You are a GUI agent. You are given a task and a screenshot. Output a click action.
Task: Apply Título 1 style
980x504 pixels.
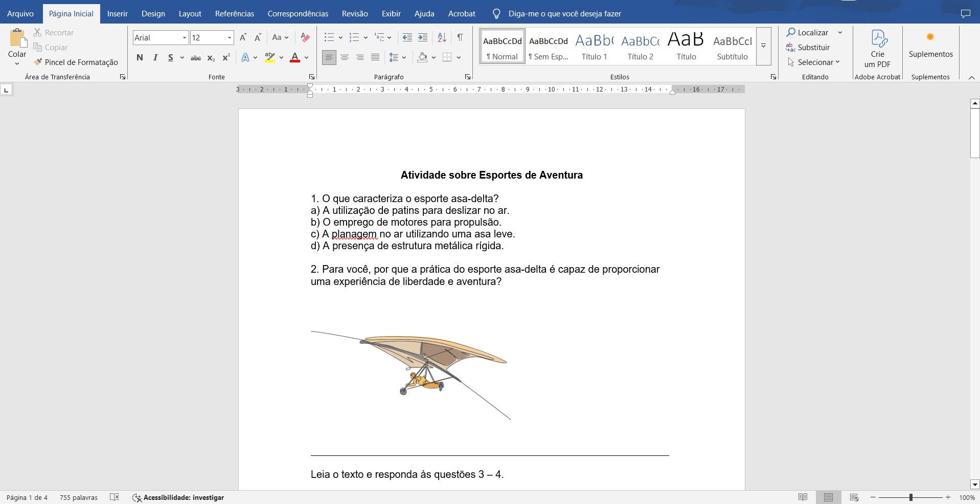tap(595, 47)
